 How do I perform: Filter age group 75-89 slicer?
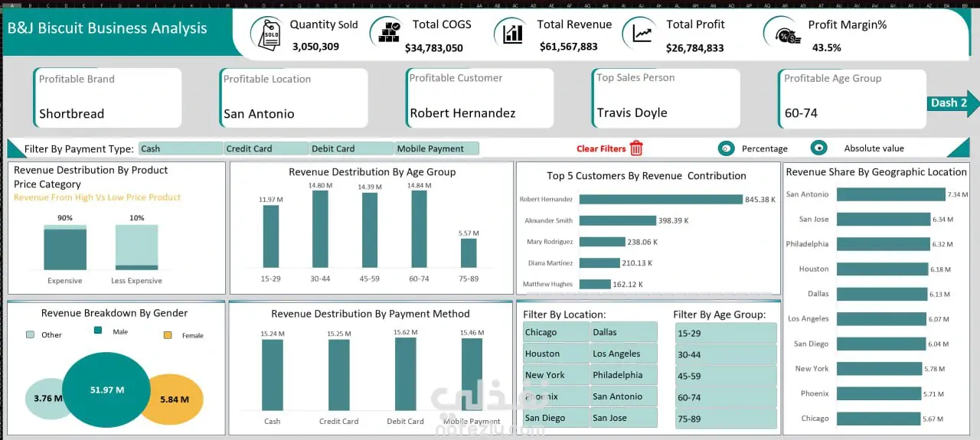tap(726, 419)
